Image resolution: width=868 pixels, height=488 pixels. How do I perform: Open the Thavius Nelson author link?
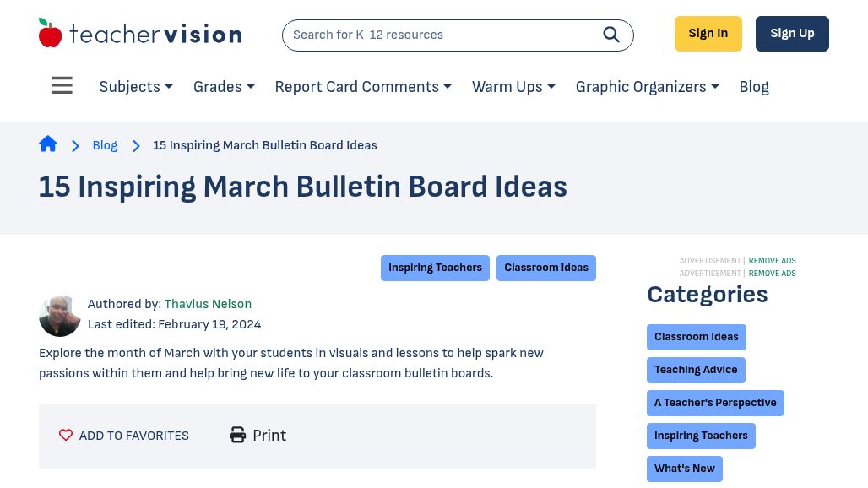tap(208, 304)
